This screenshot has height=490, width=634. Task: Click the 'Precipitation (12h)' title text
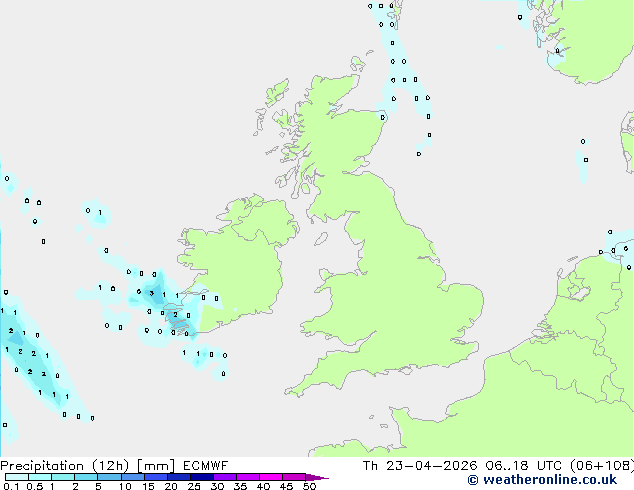click(x=65, y=466)
